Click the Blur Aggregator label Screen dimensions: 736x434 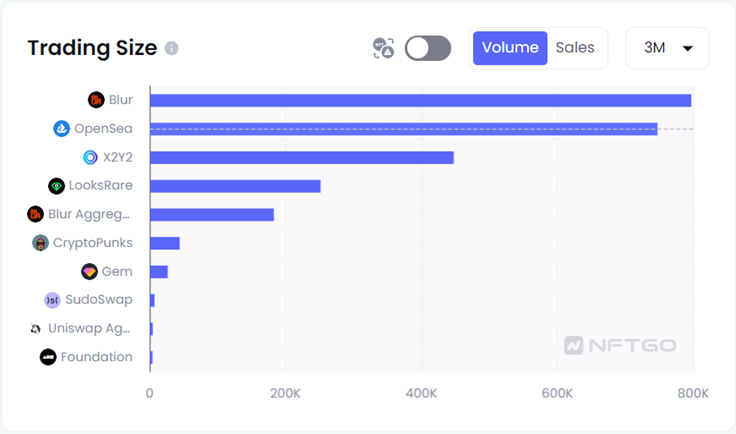[x=90, y=214]
